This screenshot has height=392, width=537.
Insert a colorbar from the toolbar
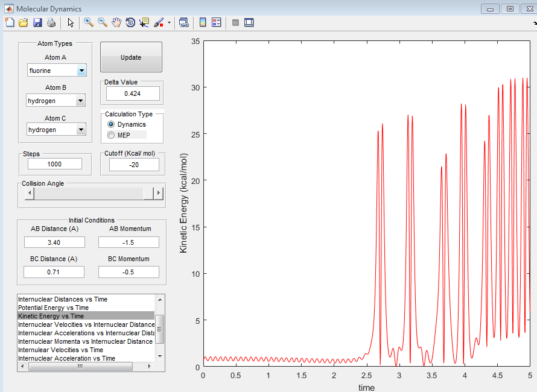pyautogui.click(x=203, y=22)
